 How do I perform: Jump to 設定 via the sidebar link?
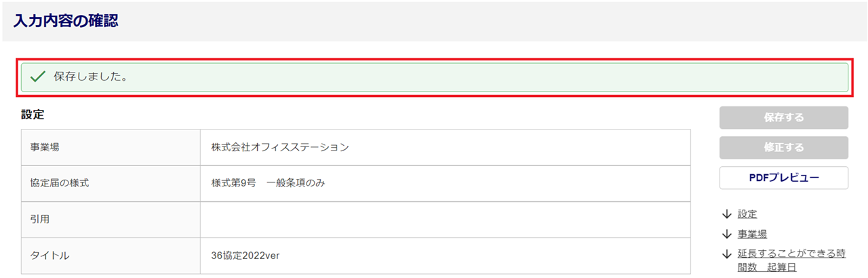[x=747, y=214]
